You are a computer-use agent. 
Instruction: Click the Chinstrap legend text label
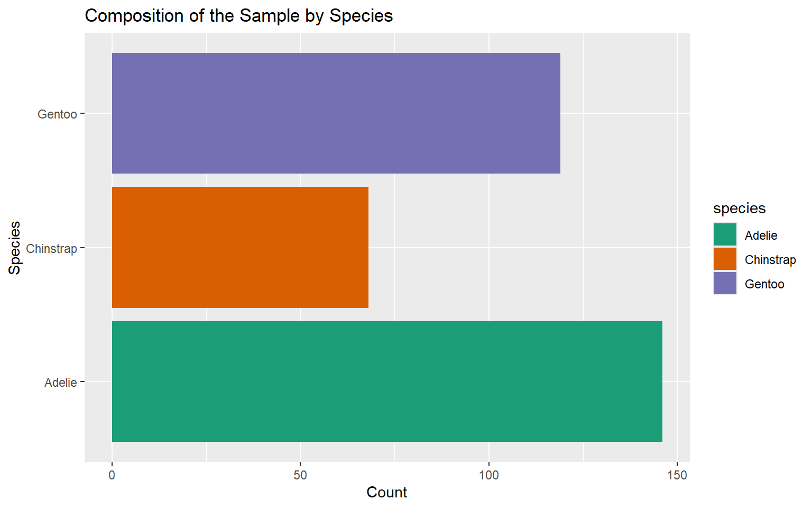770,260
